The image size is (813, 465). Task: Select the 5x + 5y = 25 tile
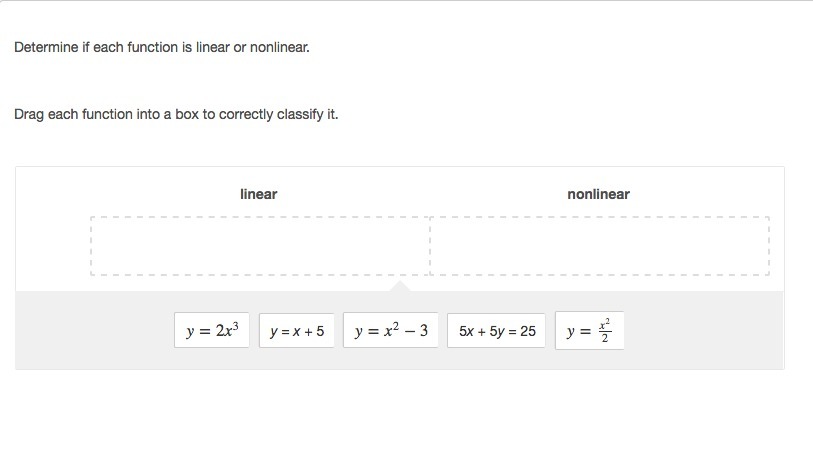(x=497, y=331)
